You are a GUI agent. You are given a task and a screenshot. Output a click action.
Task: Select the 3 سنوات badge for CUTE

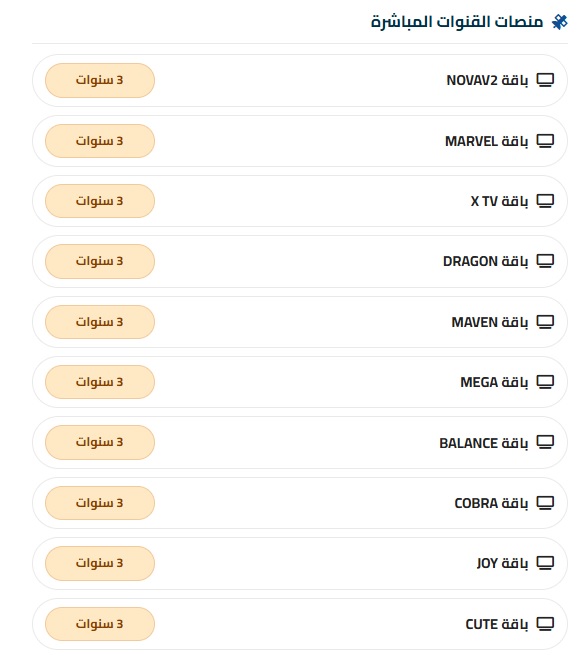(100, 624)
